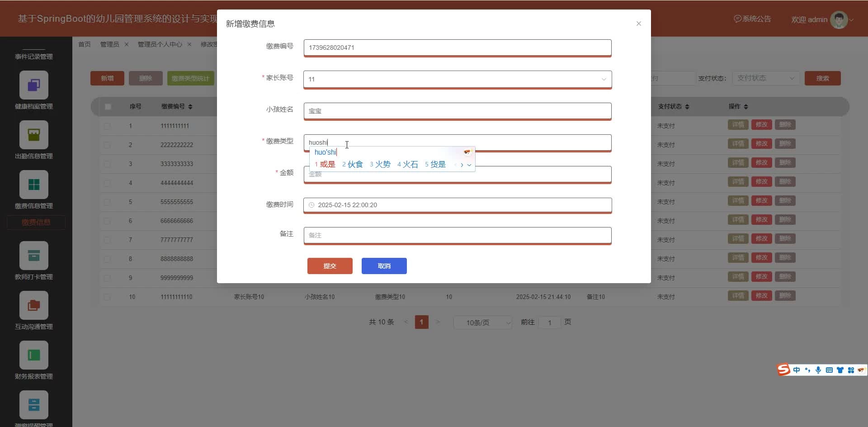Check the row with 缴费编号 6666666666
The image size is (868, 427).
(107, 221)
